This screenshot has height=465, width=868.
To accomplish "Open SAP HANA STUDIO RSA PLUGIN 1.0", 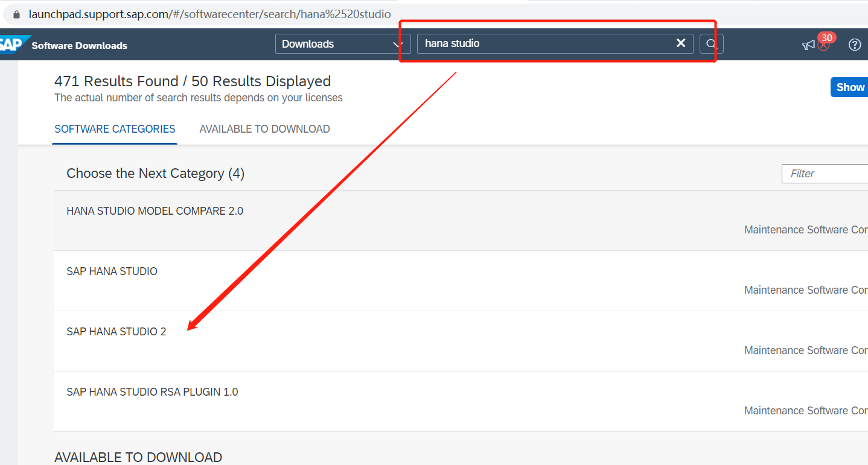I will point(152,392).
